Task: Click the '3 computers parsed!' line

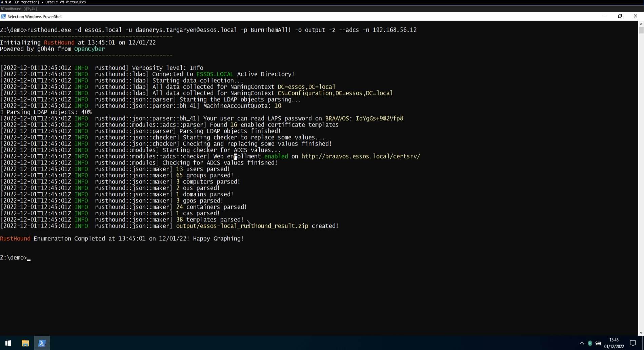Action: 208,182
